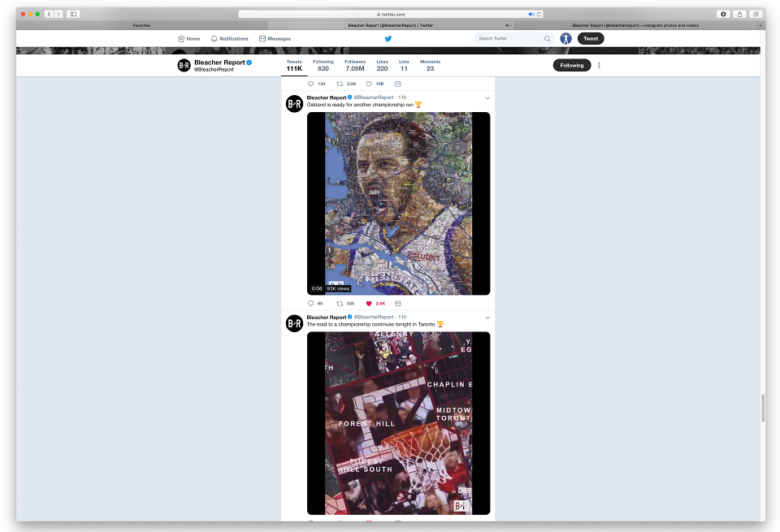Viewport: 780px width, 532px height.
Task: Send top tweet via direct message icon
Action: 398,84
